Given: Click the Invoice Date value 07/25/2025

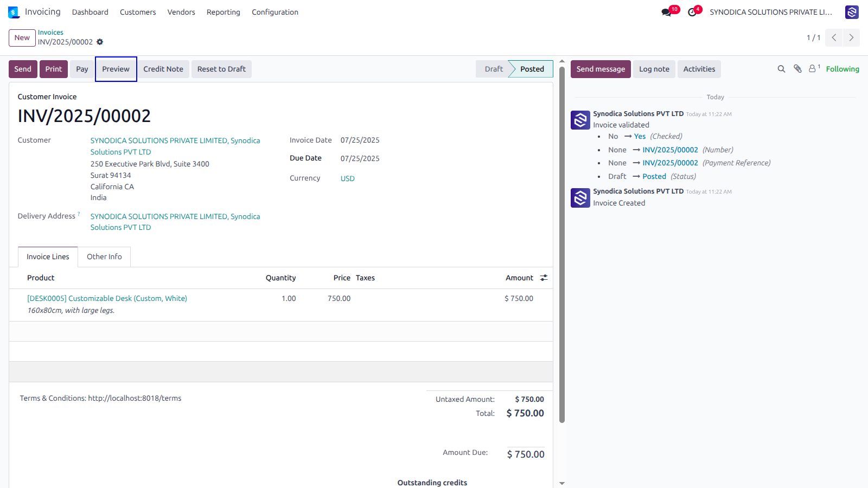Looking at the screenshot, I should (x=360, y=140).
